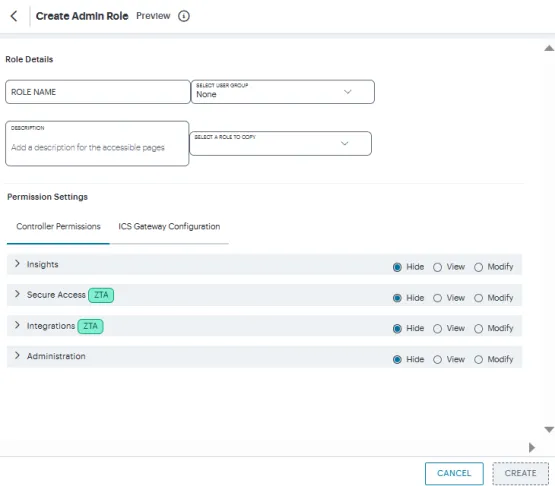Open the Select a Role to Copy dropdown

pyautogui.click(x=280, y=143)
